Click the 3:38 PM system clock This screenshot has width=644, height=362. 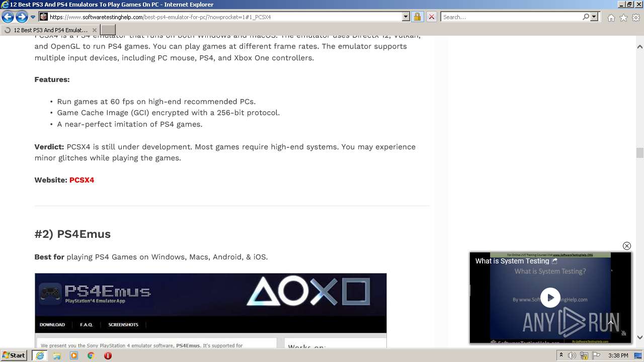click(x=618, y=355)
